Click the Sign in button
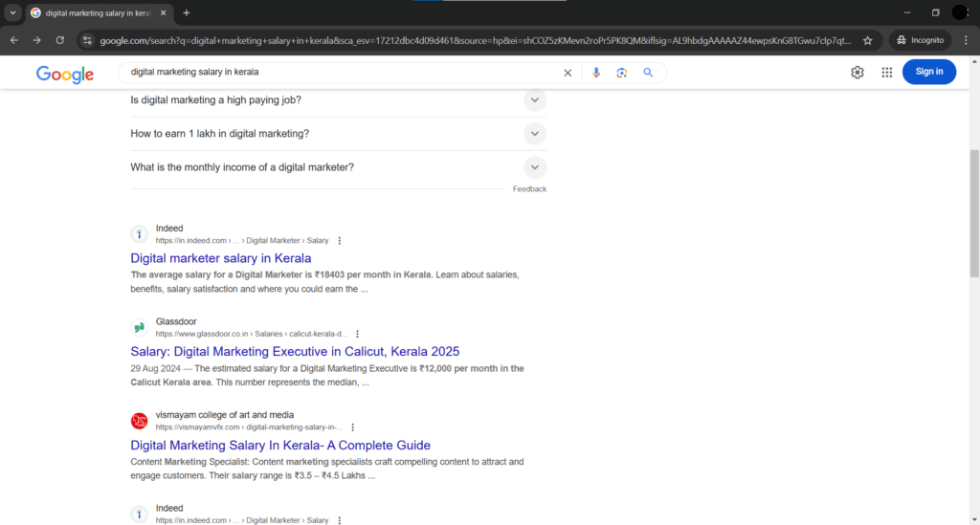The width and height of the screenshot is (980, 525). [929, 72]
